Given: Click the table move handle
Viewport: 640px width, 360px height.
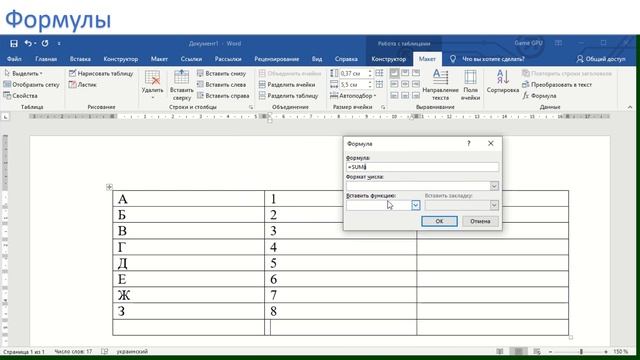Looking at the screenshot, I should 109,187.
